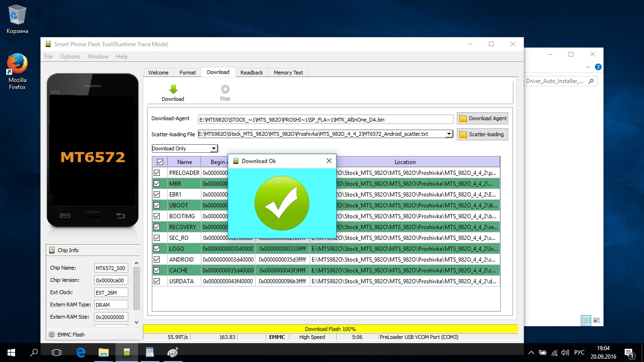The image size is (644, 362).
Task: Toggle the select-all checkbox in table header
Action: click(160, 162)
